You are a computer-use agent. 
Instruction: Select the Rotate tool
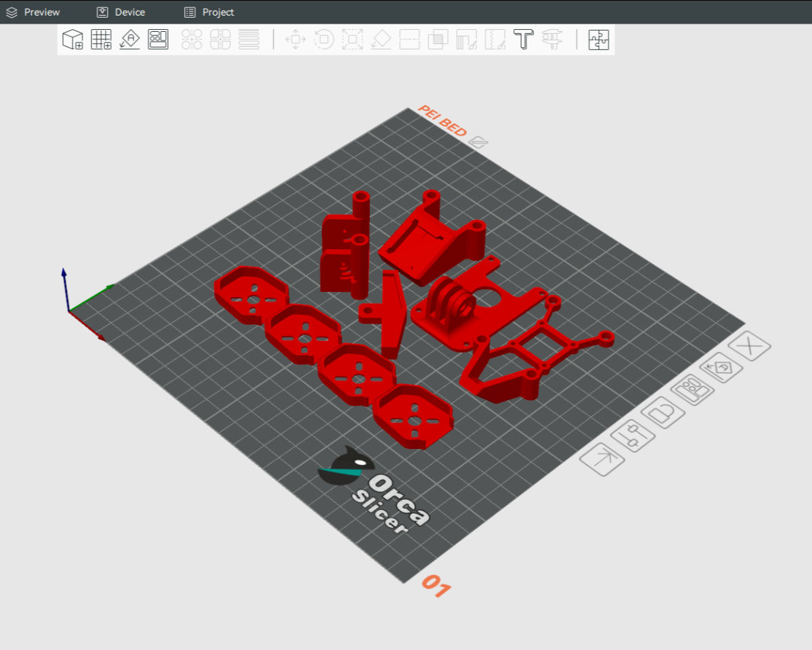pyautogui.click(x=324, y=39)
